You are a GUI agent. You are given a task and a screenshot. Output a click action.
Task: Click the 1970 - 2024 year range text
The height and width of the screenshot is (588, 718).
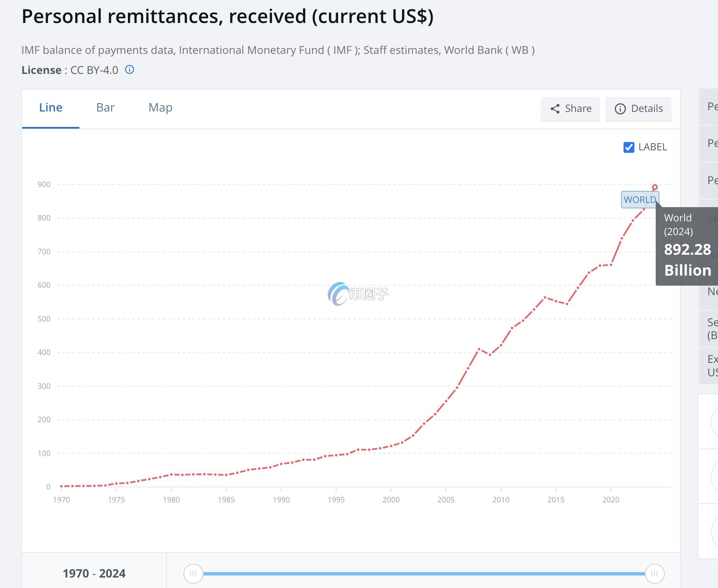[x=94, y=573]
